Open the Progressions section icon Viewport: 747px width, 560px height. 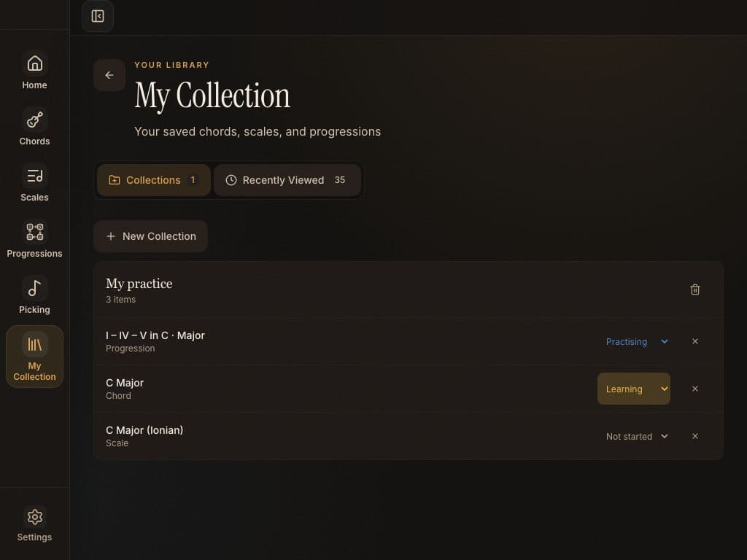(x=34, y=232)
